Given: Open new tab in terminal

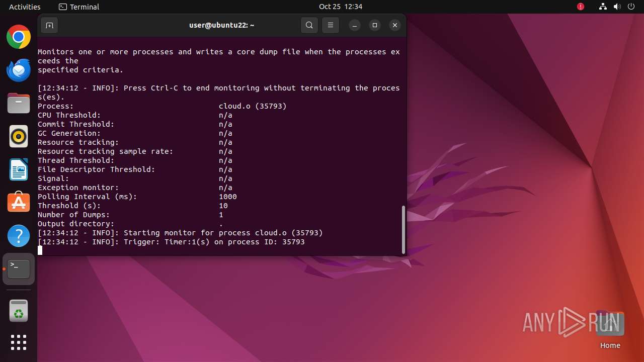Looking at the screenshot, I should [x=49, y=25].
